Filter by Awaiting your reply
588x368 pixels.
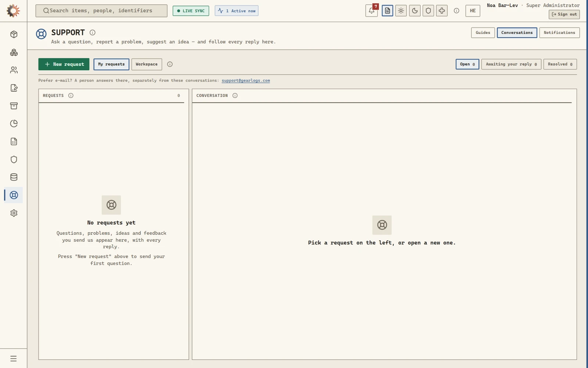pos(511,64)
